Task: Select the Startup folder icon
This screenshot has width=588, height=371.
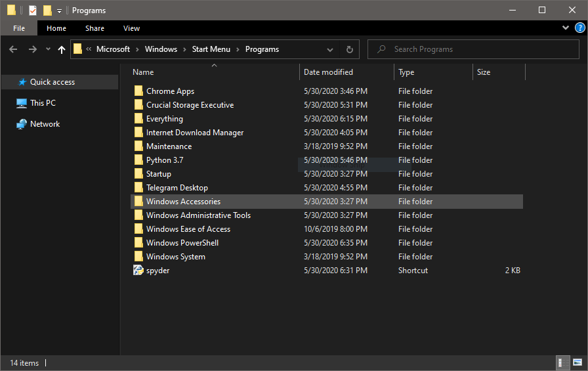Action: tap(138, 174)
